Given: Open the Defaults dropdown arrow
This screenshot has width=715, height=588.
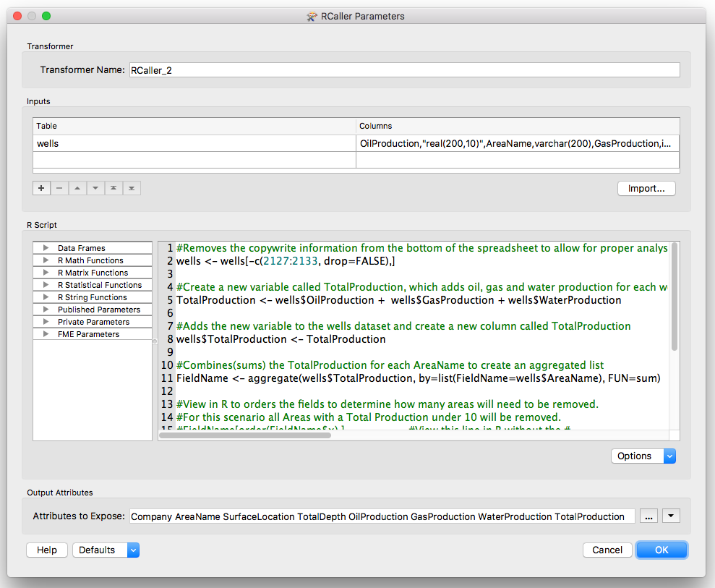Looking at the screenshot, I should (x=133, y=550).
